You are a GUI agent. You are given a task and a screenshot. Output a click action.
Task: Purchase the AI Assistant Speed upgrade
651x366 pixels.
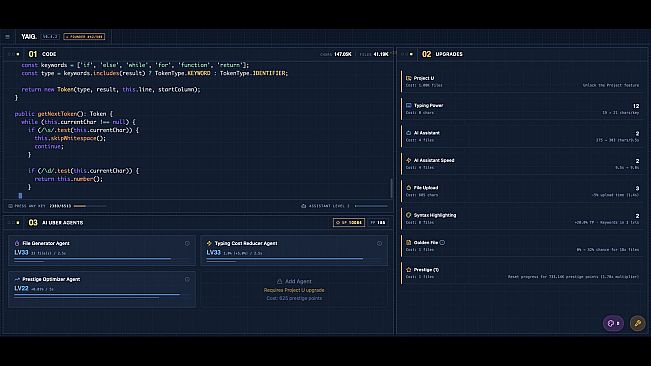(522, 163)
